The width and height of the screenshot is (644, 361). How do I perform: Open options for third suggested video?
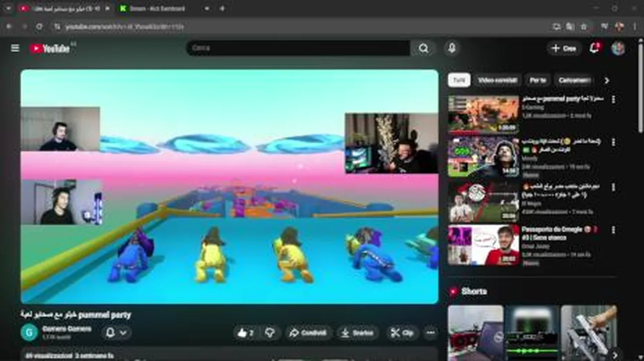click(613, 187)
